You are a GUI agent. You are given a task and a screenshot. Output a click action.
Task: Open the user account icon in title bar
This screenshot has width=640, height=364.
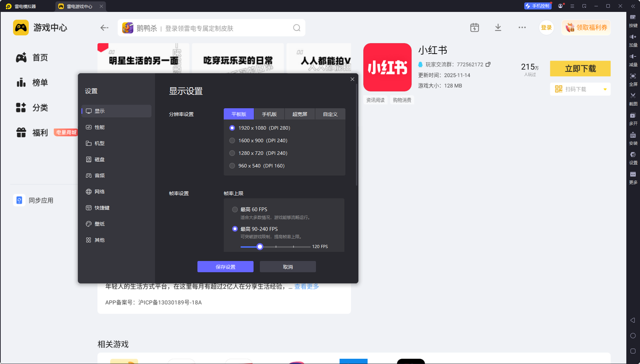coord(560,6)
